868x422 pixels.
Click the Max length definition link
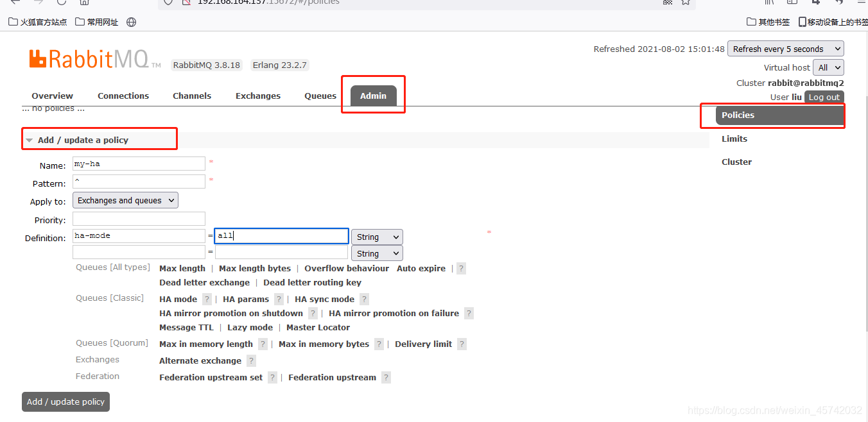(x=182, y=269)
